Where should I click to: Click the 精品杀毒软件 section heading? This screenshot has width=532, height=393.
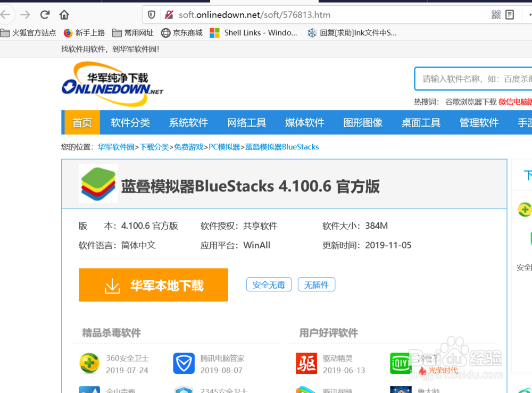[x=111, y=333]
